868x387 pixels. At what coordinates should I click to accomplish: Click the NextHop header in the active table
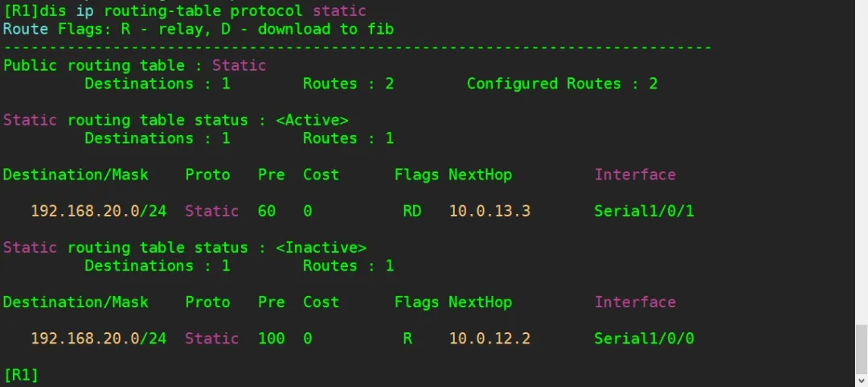click(x=480, y=175)
